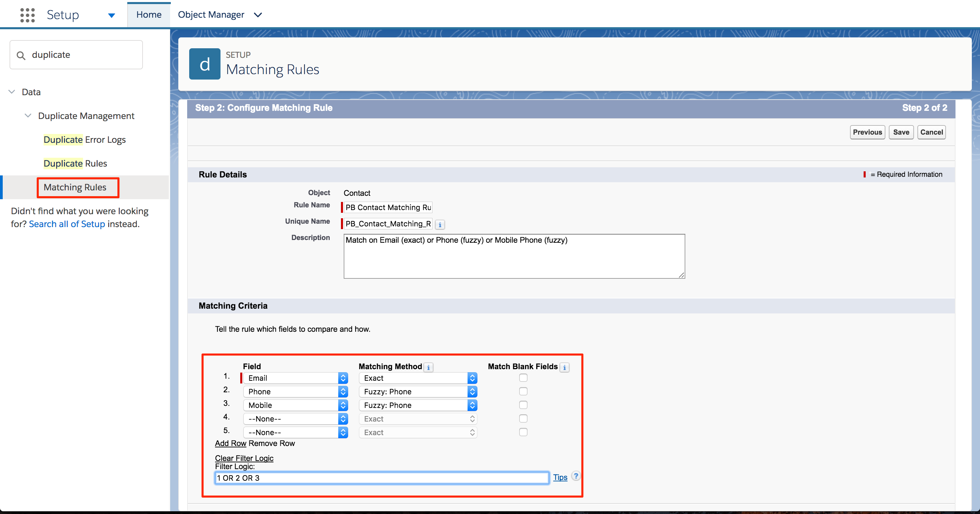Image resolution: width=980 pixels, height=514 pixels.
Task: Click the search magnifier icon in Quick Find
Action: tap(21, 55)
